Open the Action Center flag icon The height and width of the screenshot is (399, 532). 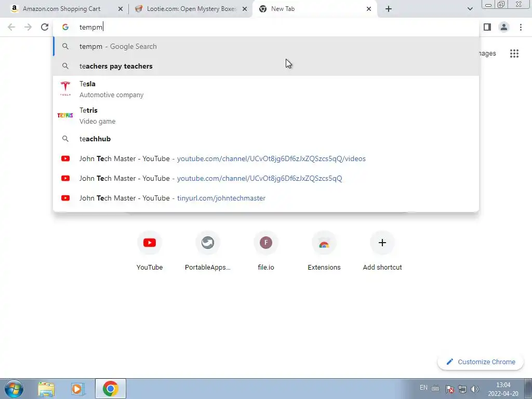pyautogui.click(x=449, y=389)
